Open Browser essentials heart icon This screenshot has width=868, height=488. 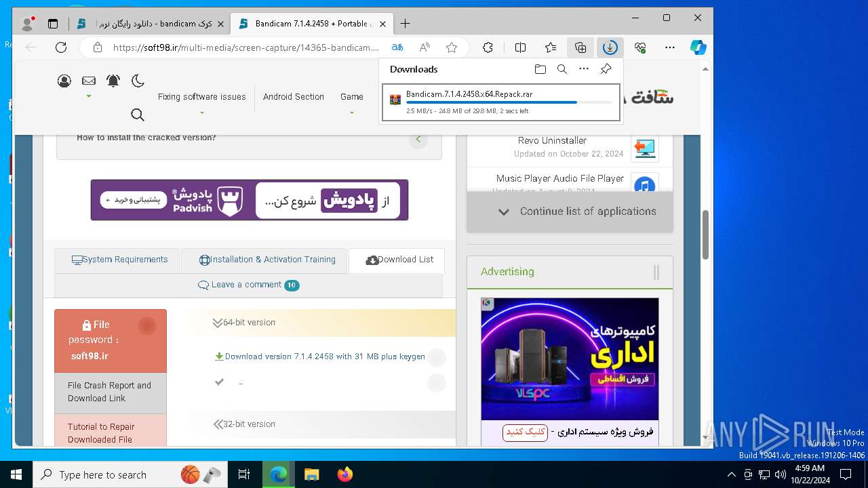tap(640, 47)
